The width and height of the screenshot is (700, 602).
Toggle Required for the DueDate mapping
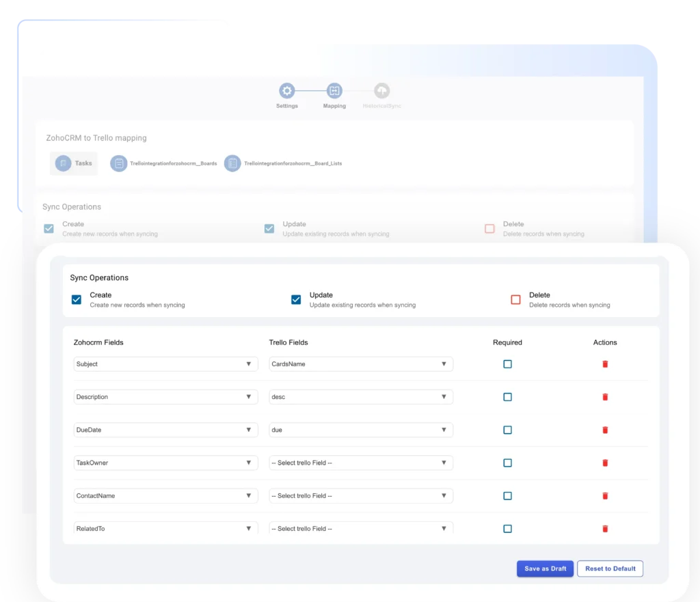507,430
